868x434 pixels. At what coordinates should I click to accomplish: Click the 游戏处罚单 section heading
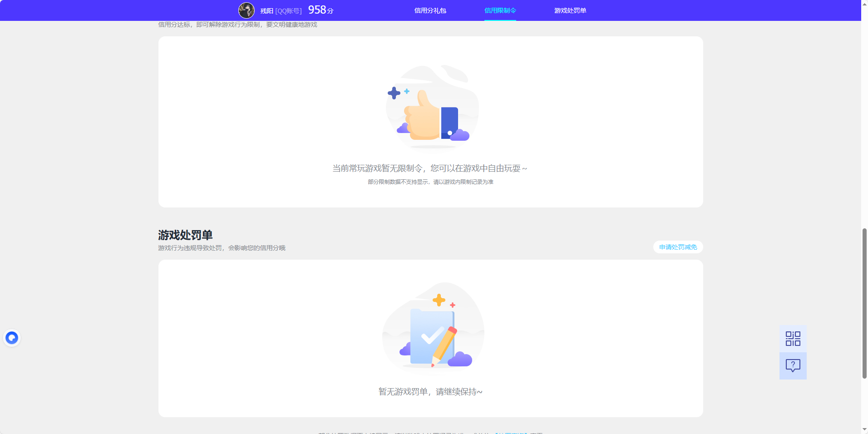[185, 235]
